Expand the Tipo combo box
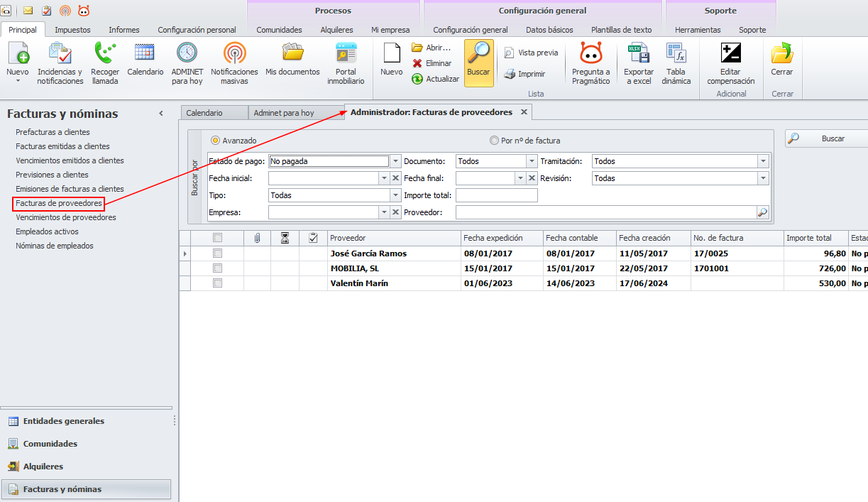Image resolution: width=868 pixels, height=502 pixels. pyautogui.click(x=396, y=195)
